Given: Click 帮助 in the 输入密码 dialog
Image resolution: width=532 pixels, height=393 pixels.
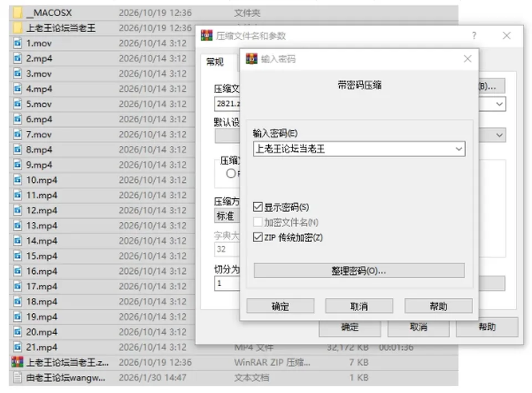Looking at the screenshot, I should [x=438, y=306].
